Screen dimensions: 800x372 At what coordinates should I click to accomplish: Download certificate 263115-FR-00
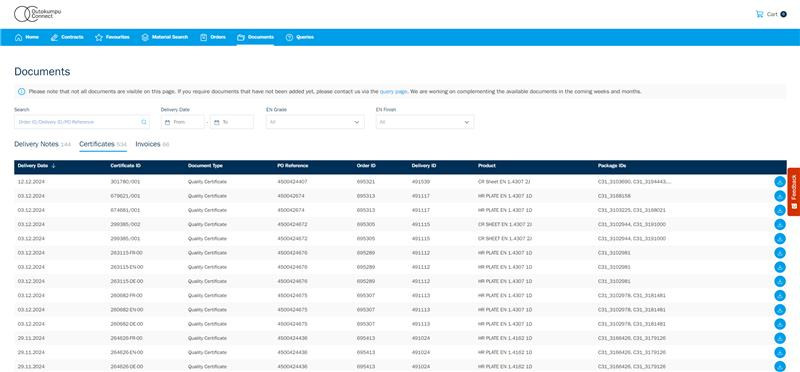click(x=780, y=253)
